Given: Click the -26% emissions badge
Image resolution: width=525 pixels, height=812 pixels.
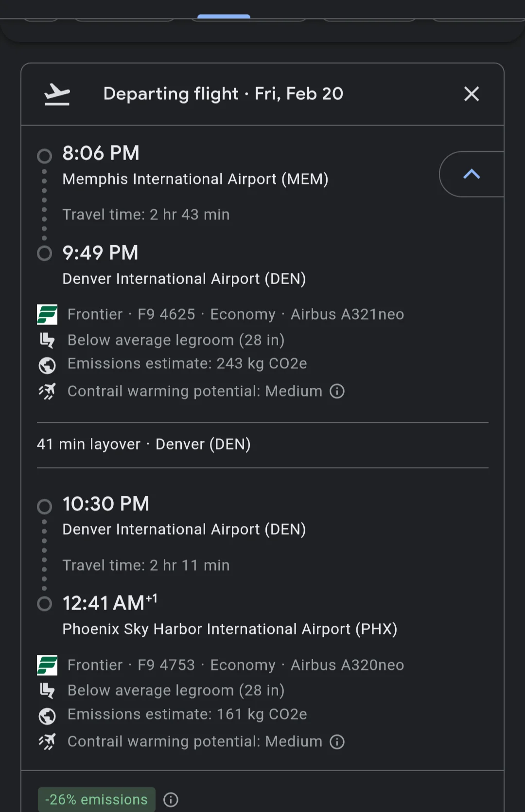Looking at the screenshot, I should coord(96,799).
